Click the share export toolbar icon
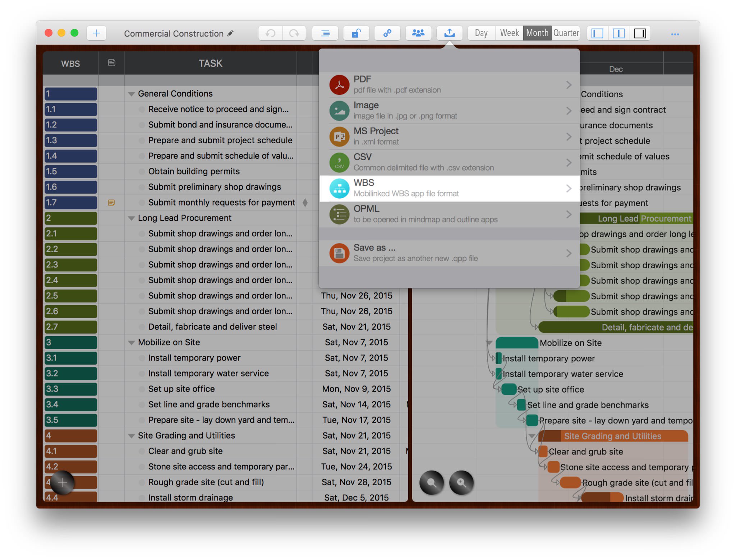 pos(449,33)
